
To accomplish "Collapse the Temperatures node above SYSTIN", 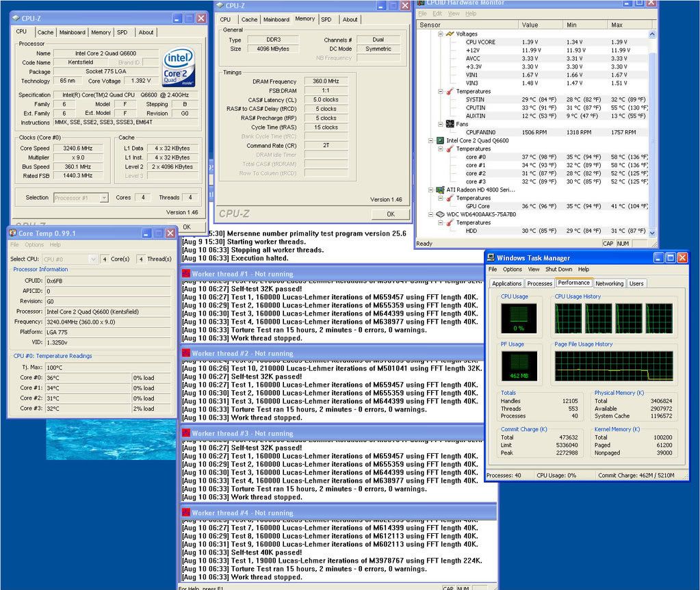I will [x=441, y=91].
